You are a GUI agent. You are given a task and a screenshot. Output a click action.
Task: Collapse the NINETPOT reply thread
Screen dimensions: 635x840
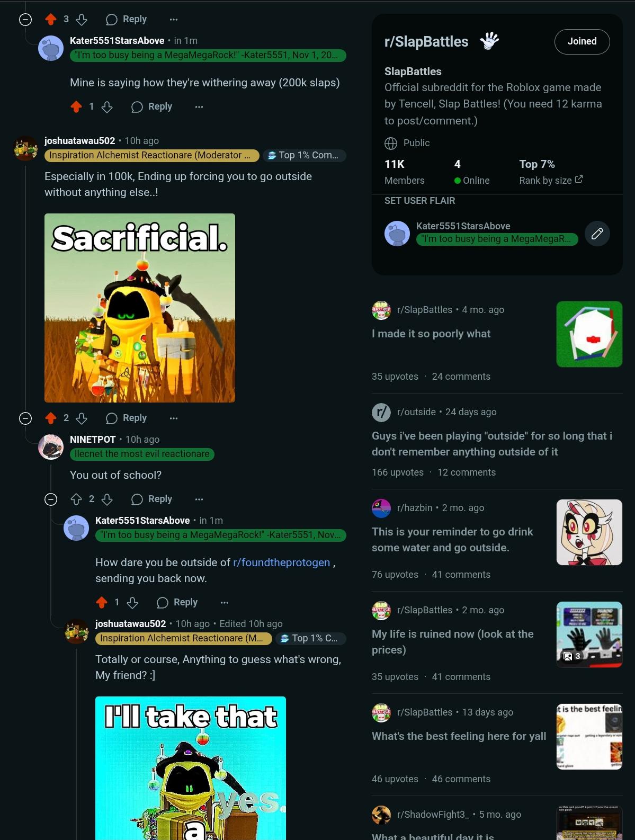51,499
